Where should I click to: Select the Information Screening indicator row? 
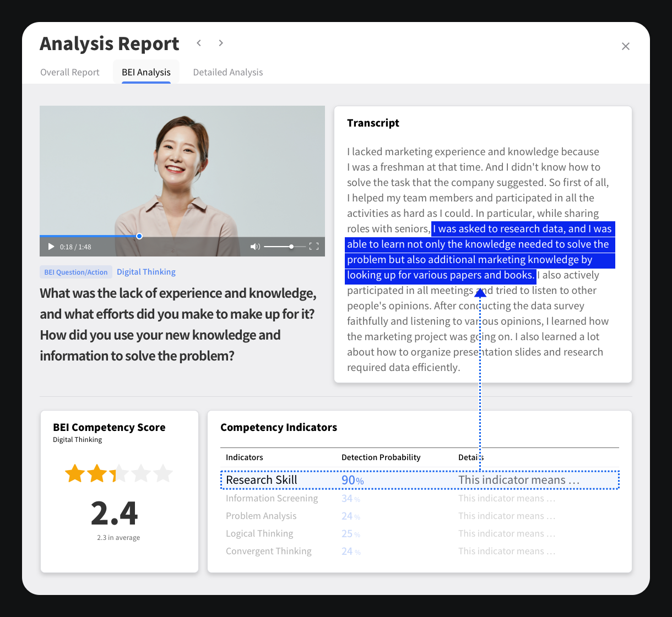pyautogui.click(x=272, y=499)
